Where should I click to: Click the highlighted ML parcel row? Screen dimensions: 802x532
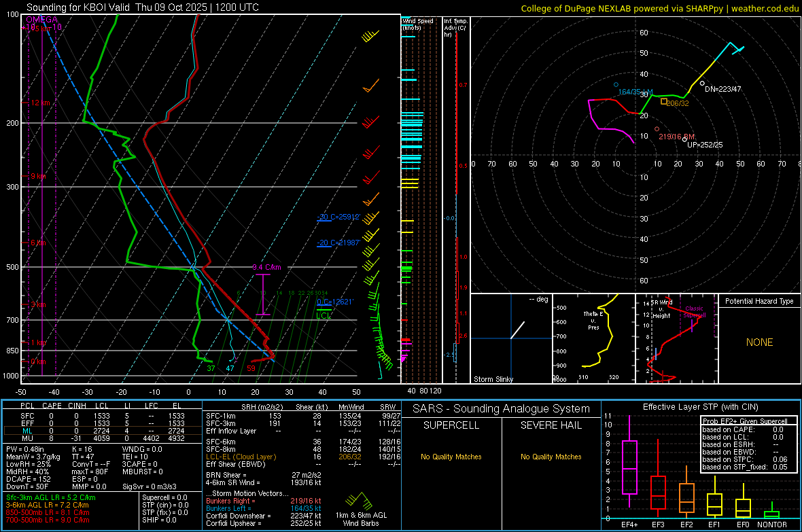pos(103,431)
